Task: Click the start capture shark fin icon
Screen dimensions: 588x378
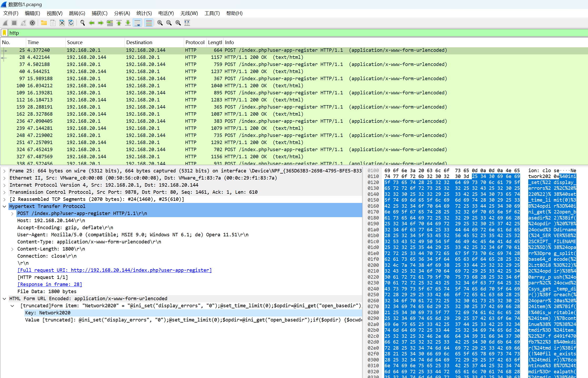Action: tap(5, 23)
